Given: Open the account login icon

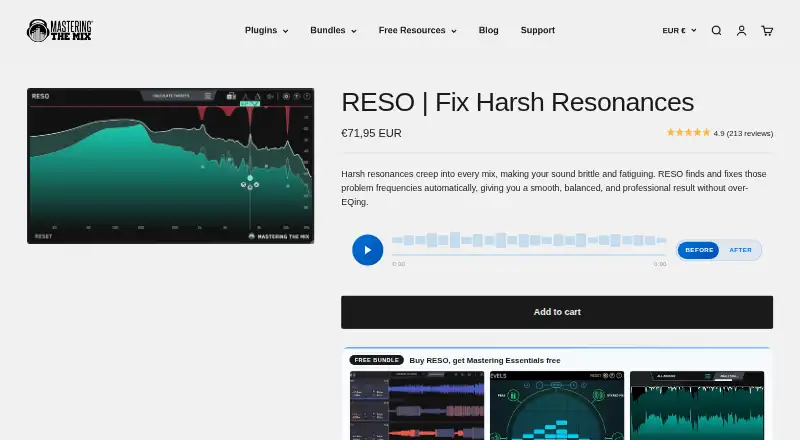Looking at the screenshot, I should point(741,31).
